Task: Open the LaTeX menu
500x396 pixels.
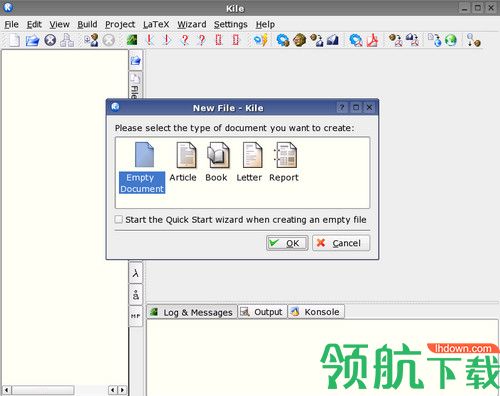Action: coord(156,24)
